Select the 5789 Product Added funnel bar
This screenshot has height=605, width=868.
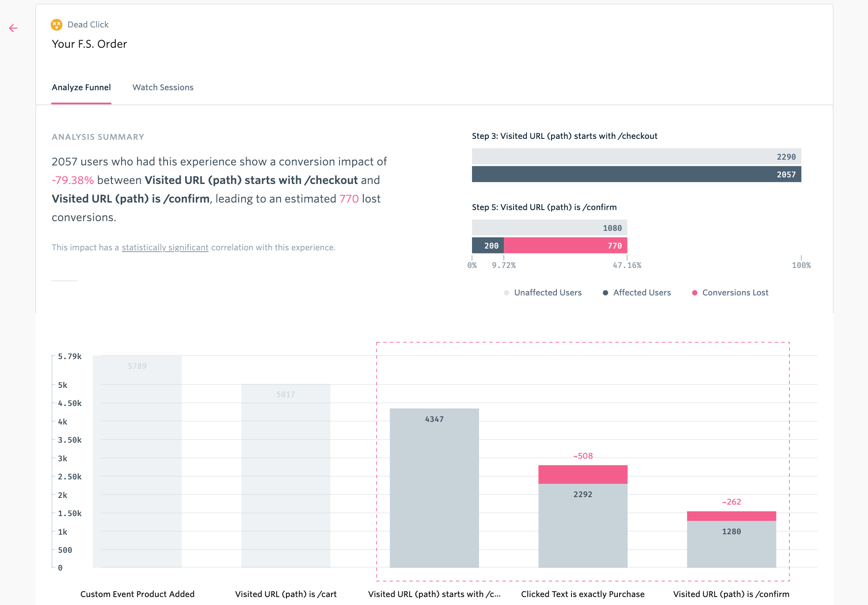pyautogui.click(x=137, y=461)
